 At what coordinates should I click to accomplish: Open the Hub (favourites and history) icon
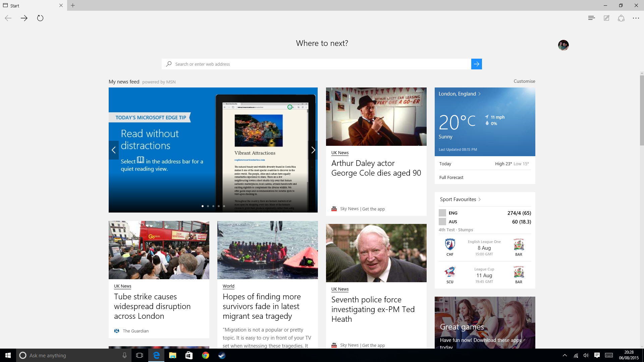click(591, 18)
